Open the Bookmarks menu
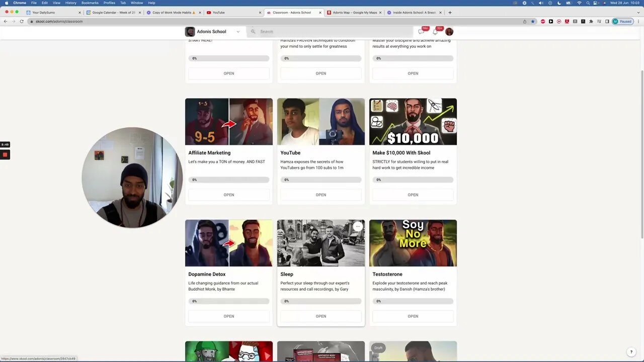The height and width of the screenshot is (362, 644). (x=90, y=3)
